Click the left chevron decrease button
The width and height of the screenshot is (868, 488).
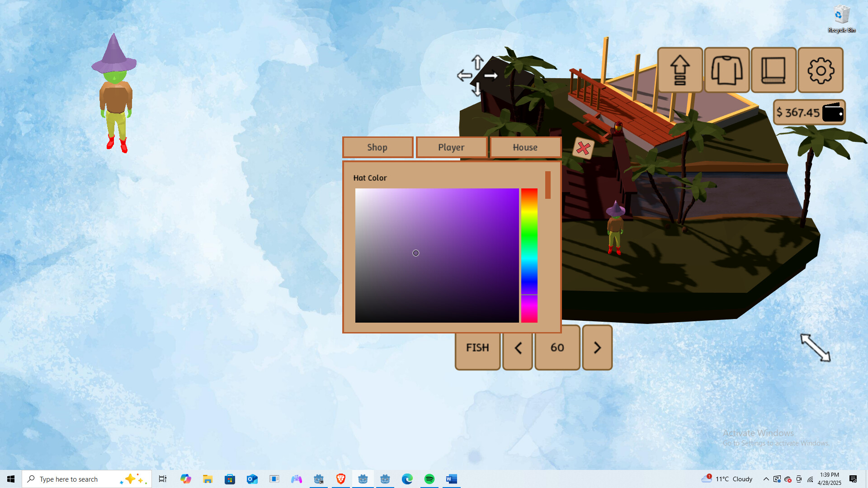coord(518,347)
